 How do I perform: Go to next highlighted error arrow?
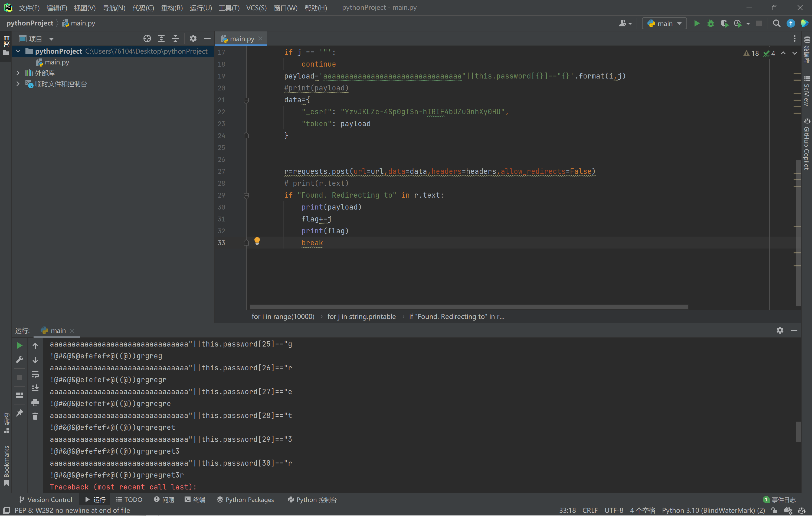point(794,53)
